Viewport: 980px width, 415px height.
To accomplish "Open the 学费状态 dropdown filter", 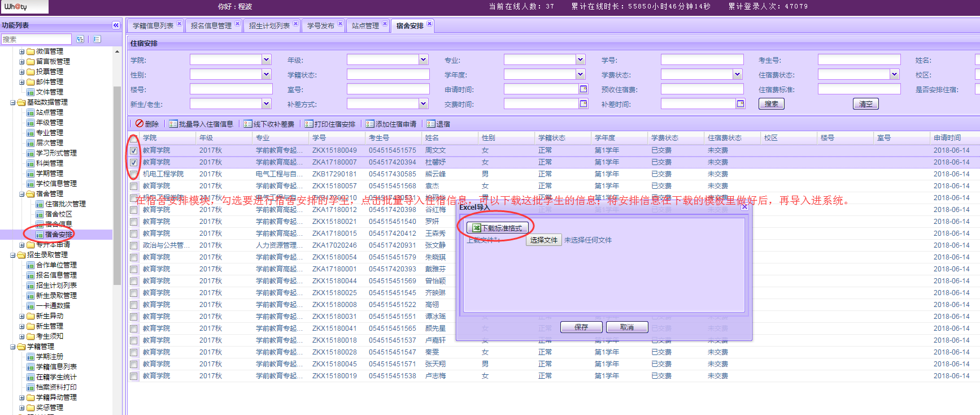I will [x=737, y=74].
